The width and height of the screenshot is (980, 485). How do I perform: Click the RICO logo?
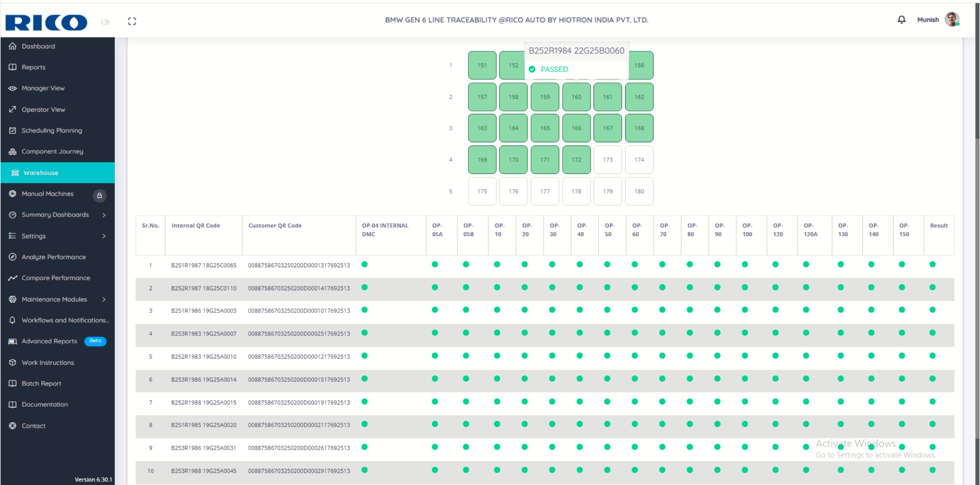tap(46, 22)
